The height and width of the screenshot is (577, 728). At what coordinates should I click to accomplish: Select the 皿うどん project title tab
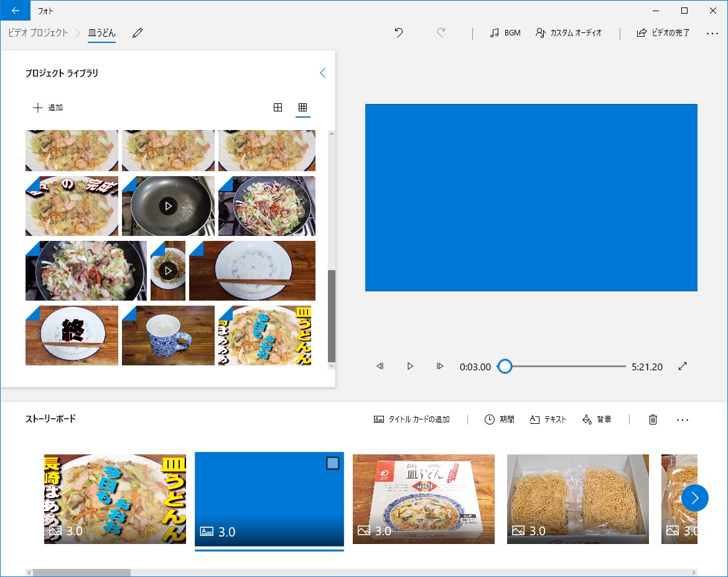tap(101, 33)
